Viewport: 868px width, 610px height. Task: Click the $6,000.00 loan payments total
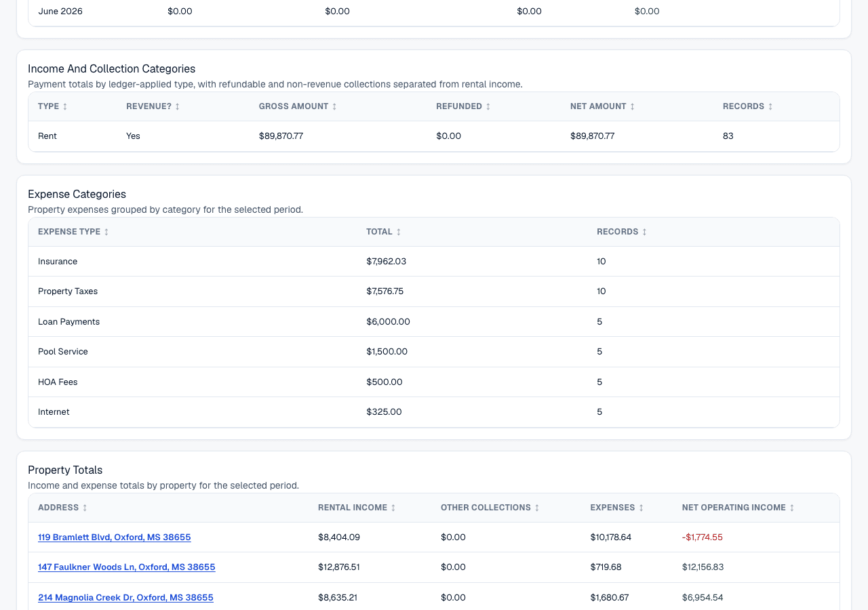389,322
